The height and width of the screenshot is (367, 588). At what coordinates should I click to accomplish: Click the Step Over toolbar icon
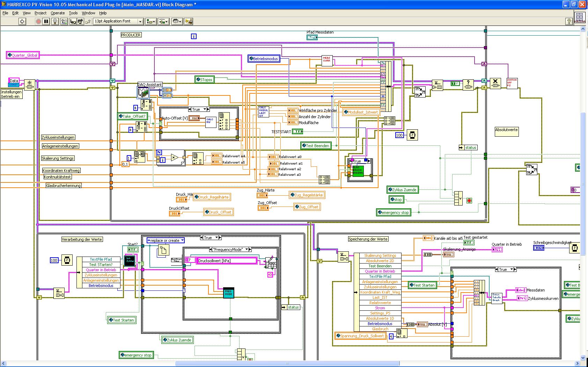pos(80,21)
